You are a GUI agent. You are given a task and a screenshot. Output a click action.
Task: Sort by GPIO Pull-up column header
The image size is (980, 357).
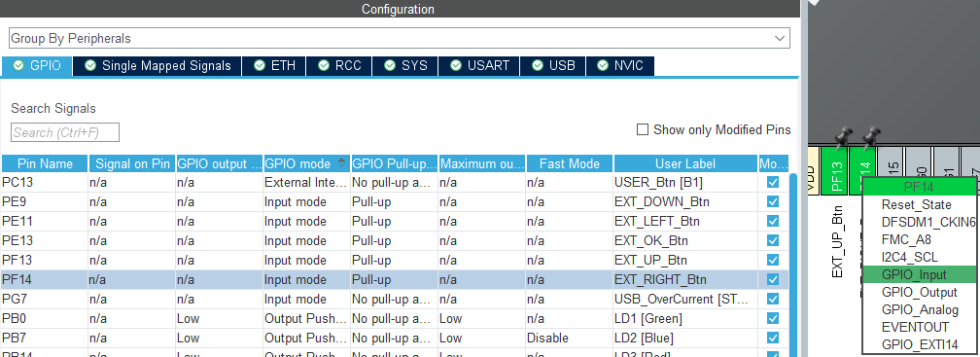[x=395, y=163]
